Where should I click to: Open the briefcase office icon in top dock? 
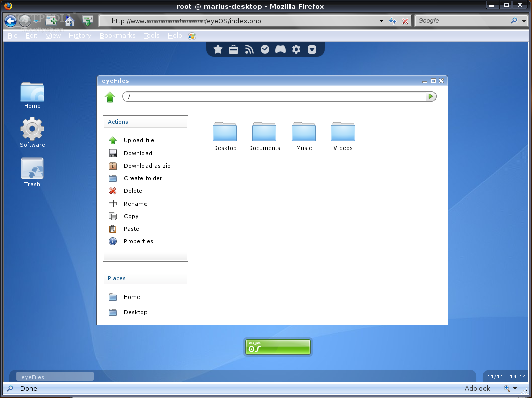coord(233,49)
